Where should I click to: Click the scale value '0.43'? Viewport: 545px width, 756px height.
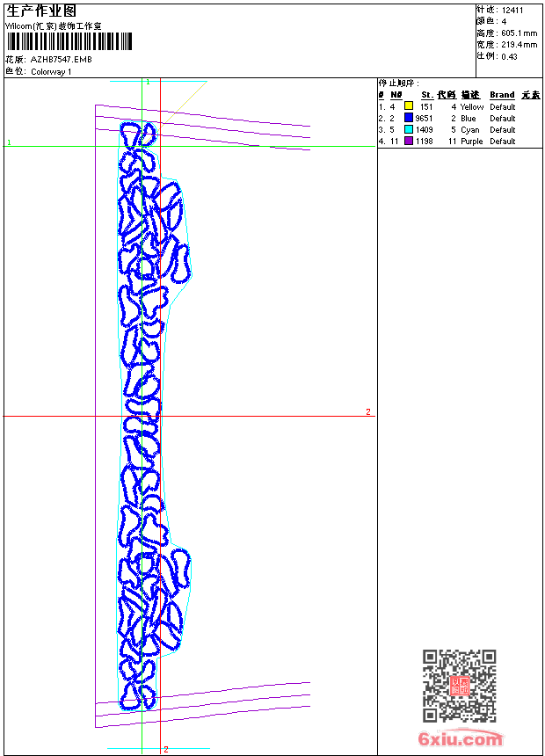tap(509, 56)
